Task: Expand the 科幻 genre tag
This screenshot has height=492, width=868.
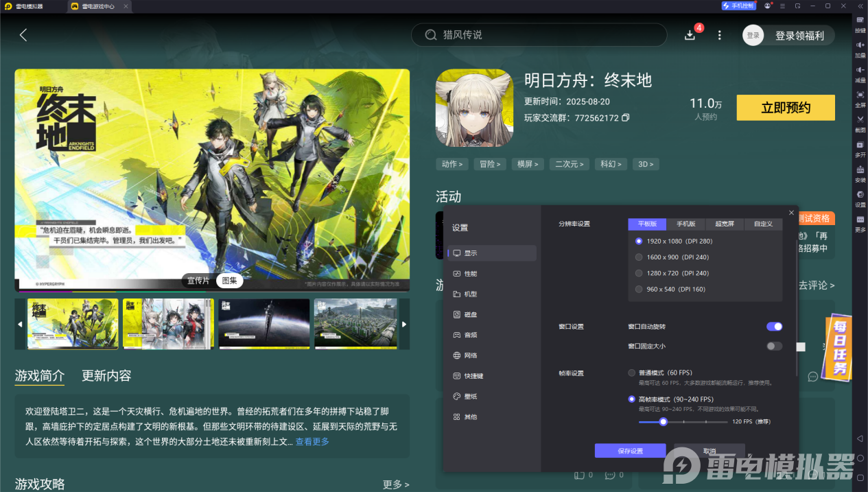Action: pos(611,163)
